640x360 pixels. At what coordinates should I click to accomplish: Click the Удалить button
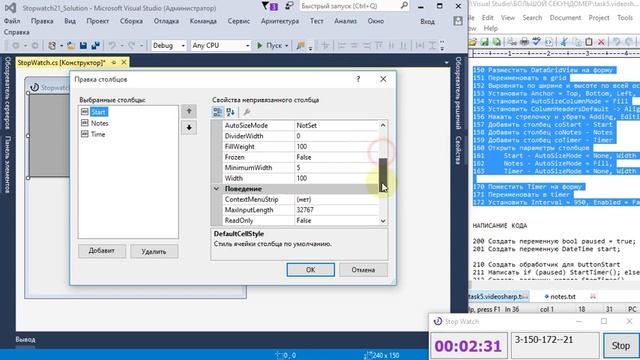[154, 251]
